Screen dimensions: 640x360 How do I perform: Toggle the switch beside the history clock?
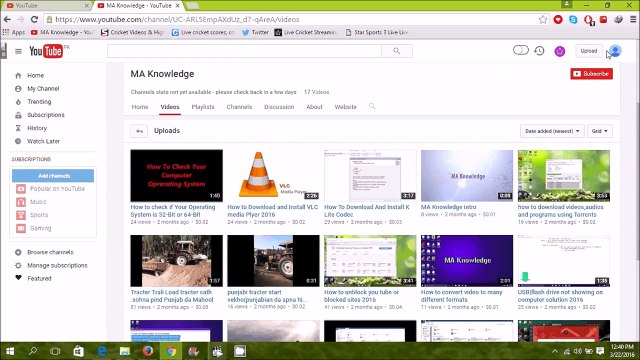pos(520,50)
